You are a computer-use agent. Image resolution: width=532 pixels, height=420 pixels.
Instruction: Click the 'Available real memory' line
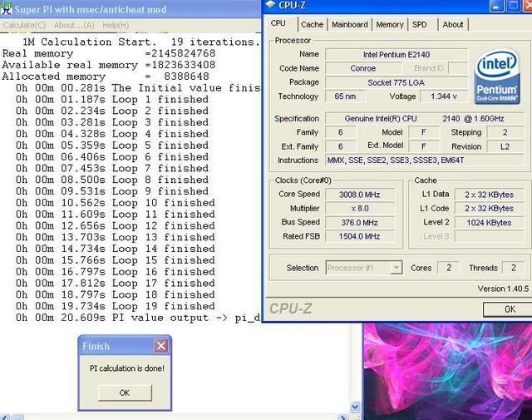(109, 65)
